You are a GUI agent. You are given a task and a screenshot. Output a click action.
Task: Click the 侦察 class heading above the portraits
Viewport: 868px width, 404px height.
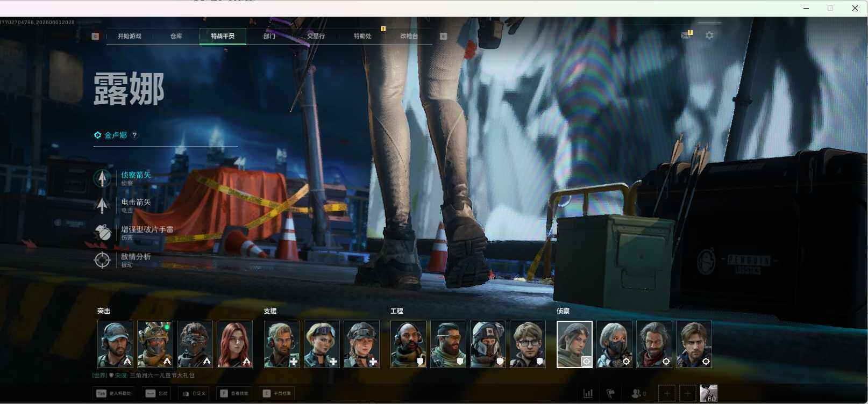(563, 311)
